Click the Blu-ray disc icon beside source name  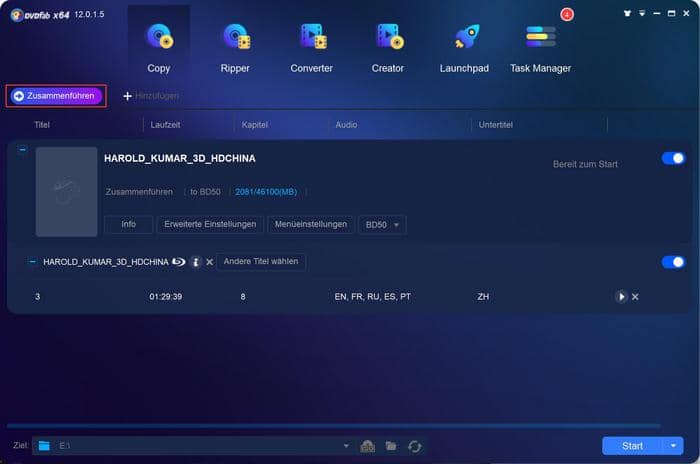(x=179, y=262)
